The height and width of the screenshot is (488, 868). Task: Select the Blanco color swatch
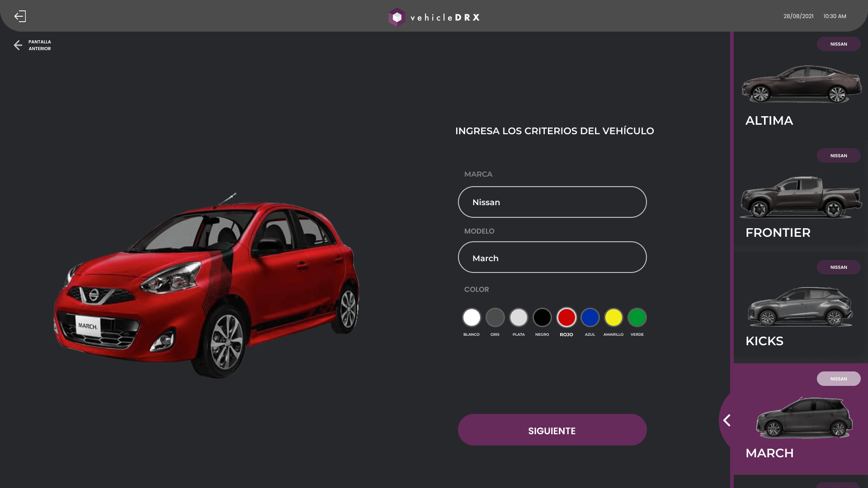click(x=472, y=318)
